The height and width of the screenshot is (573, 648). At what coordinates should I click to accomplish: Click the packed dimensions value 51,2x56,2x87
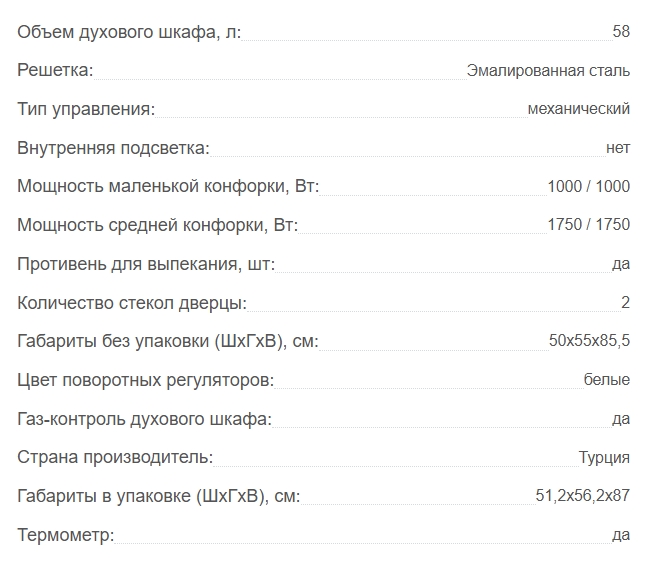(x=583, y=496)
